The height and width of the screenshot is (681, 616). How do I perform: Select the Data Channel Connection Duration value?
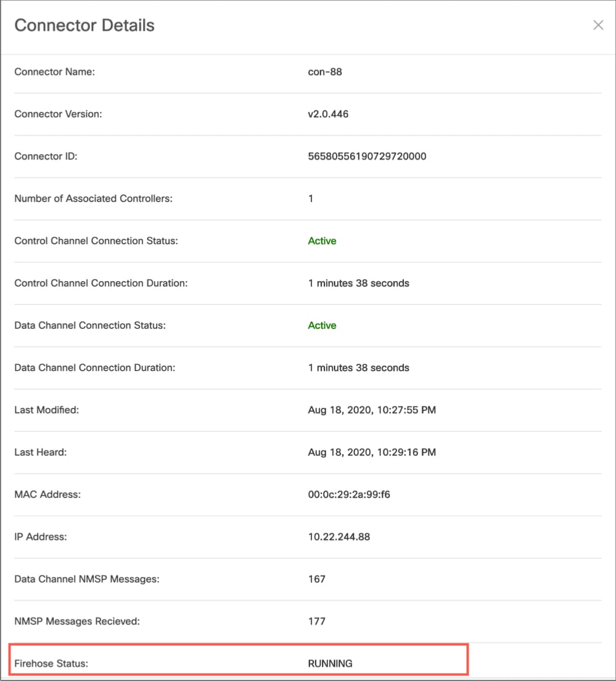(x=358, y=368)
